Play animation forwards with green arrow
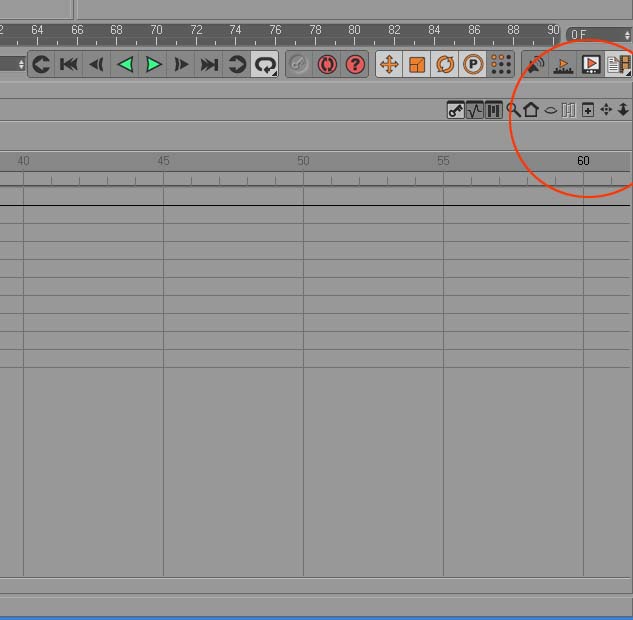 (153, 64)
